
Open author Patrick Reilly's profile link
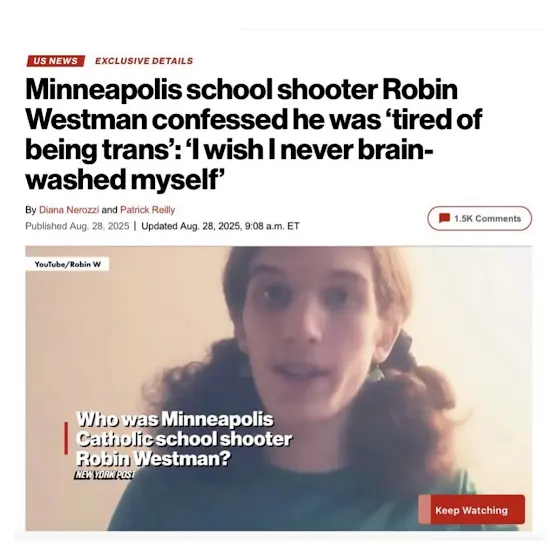click(148, 210)
